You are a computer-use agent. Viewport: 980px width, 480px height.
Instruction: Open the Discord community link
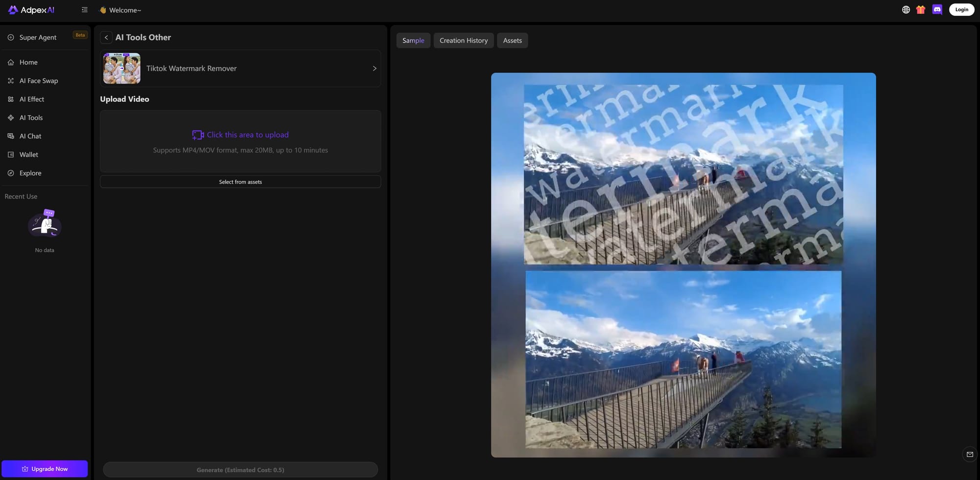pos(937,9)
